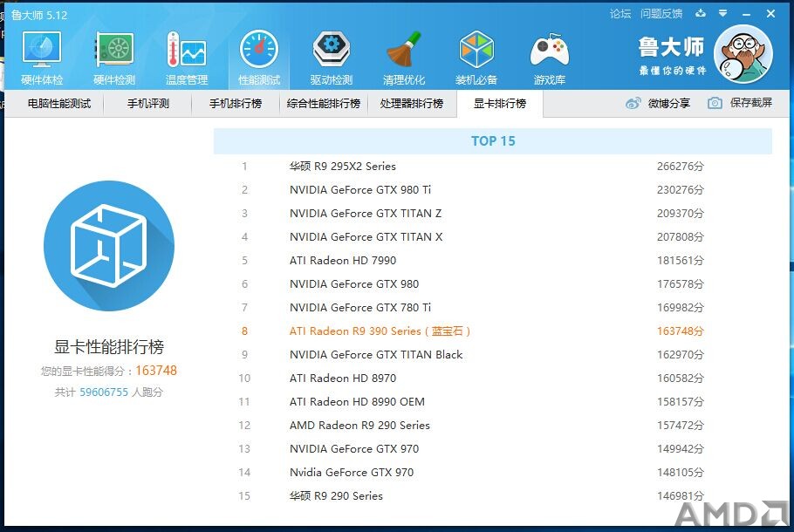Click the 169982分 score
The image size is (794, 532).
coord(681,307)
